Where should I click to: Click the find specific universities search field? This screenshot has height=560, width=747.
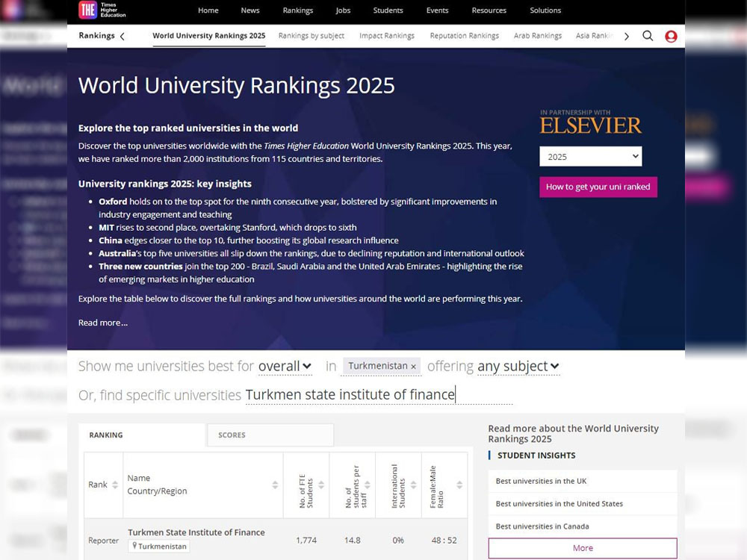pyautogui.click(x=379, y=395)
